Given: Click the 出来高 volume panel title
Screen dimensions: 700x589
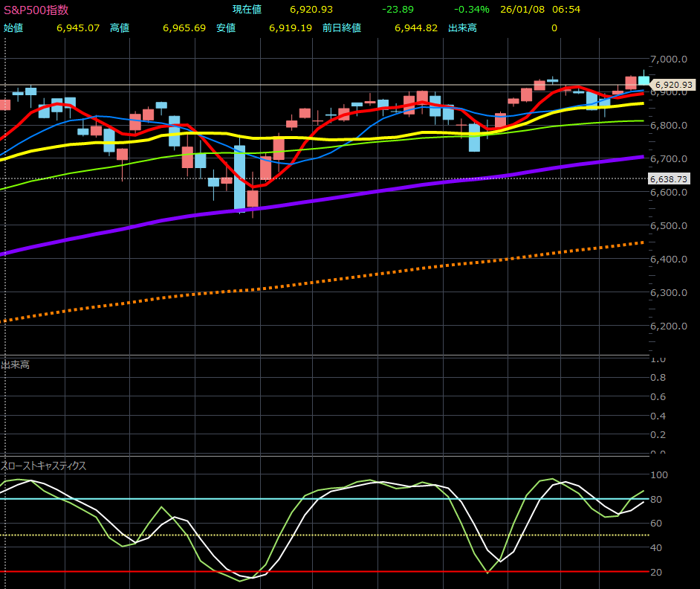Looking at the screenshot, I should pos(16,364).
